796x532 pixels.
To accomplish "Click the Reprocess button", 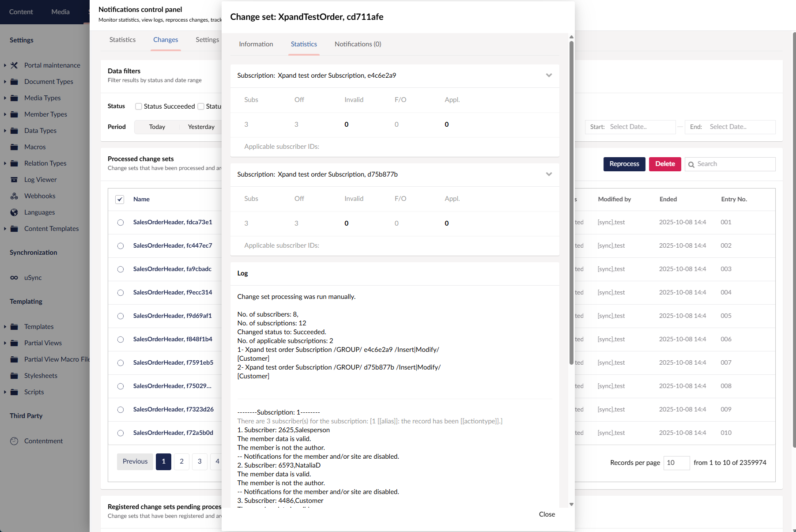I will tap(624, 164).
